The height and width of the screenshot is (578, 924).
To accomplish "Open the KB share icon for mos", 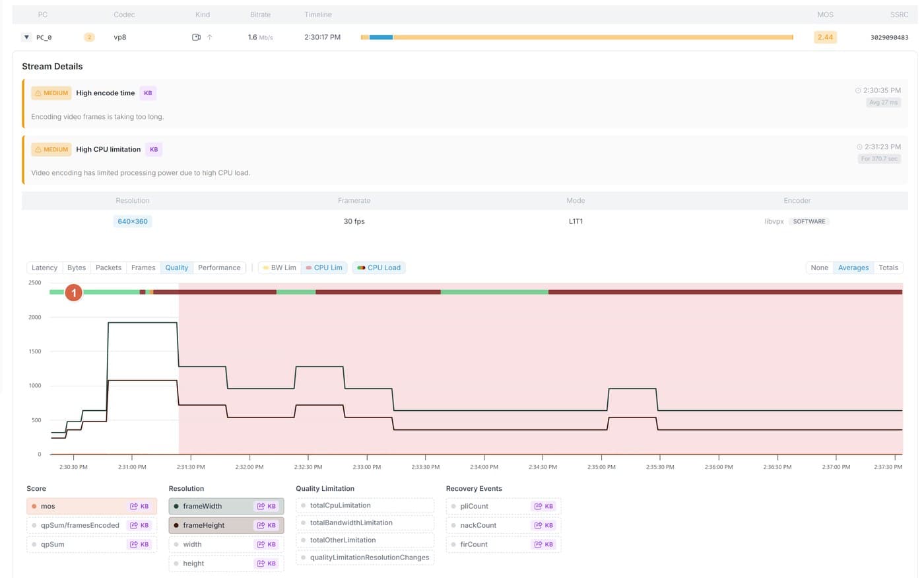I will tap(139, 507).
